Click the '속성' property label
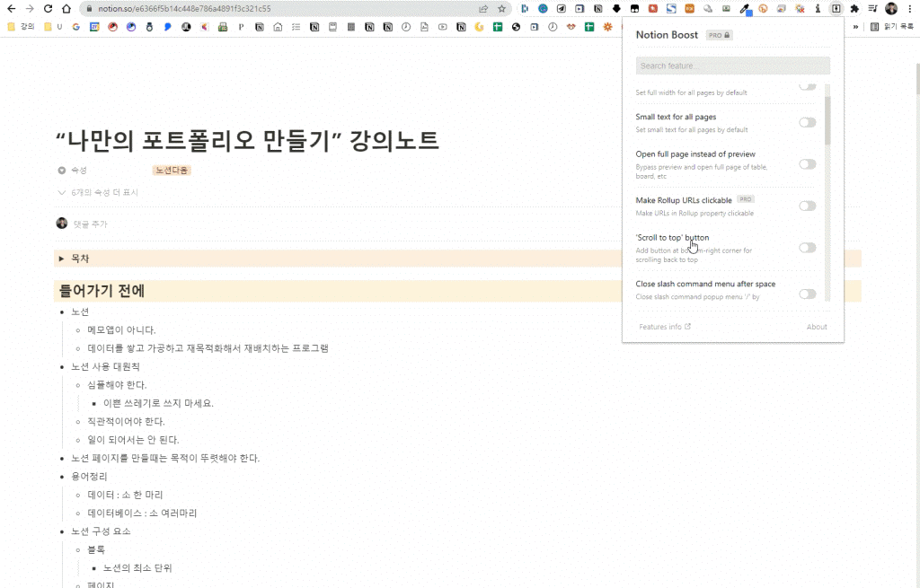Screen dimensions: 920x588 79,170
